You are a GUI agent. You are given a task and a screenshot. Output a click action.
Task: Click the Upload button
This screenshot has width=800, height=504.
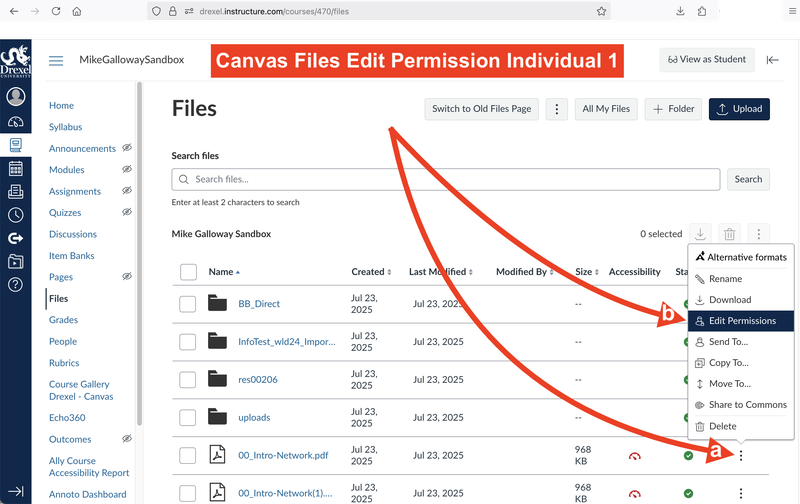(739, 109)
